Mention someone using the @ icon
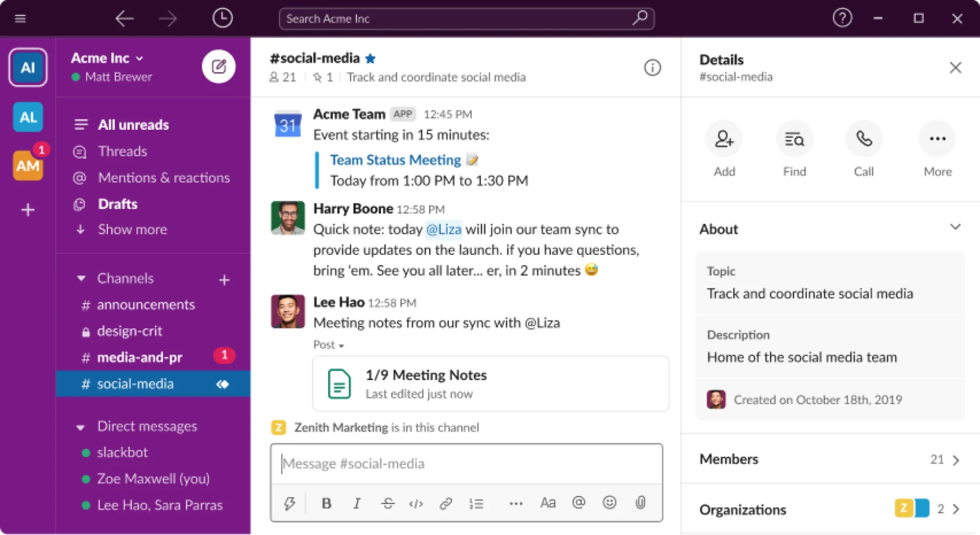Image resolution: width=980 pixels, height=535 pixels. pos(579,503)
